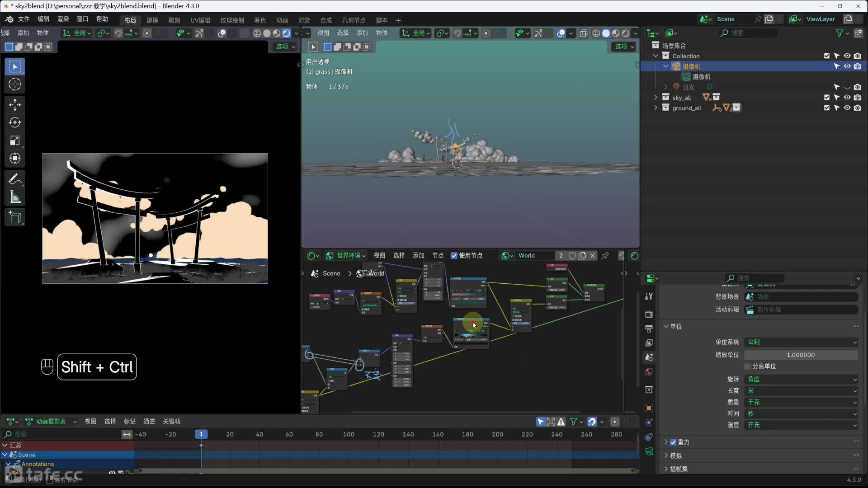Open the World properties tab icon
868x488 pixels.
click(649, 372)
